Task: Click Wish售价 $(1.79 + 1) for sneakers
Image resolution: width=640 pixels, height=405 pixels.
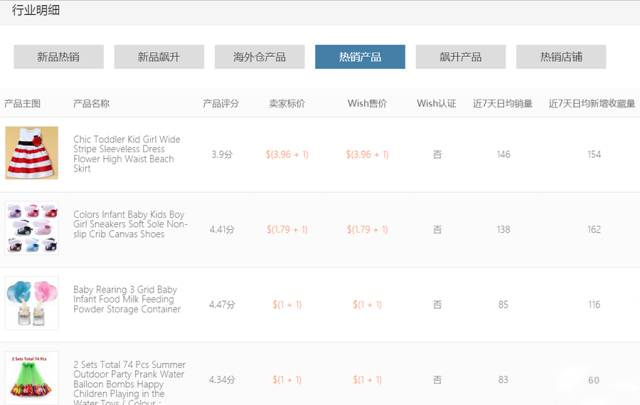Action: [367, 229]
